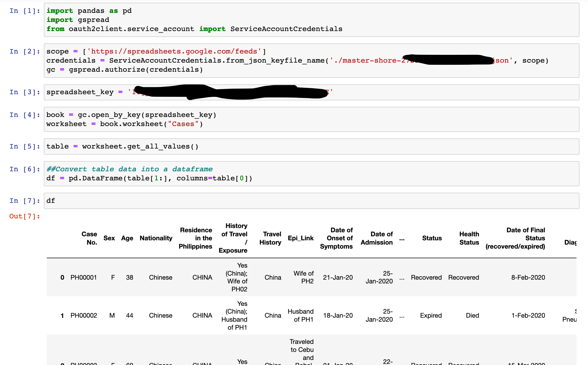Click the age value 44
588x365 pixels.
coord(130,315)
